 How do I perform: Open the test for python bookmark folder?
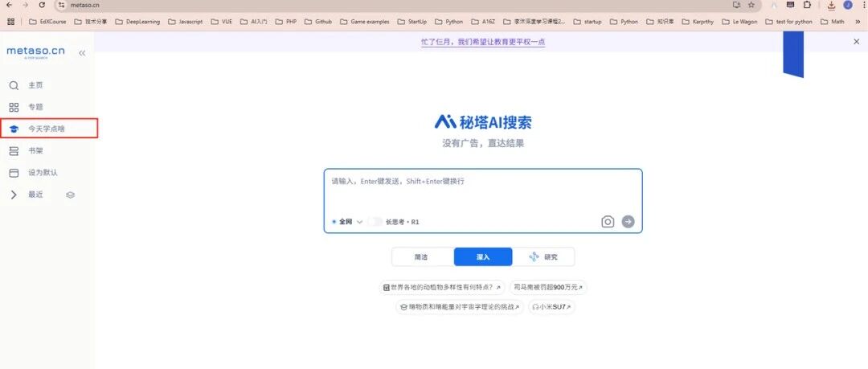789,22
